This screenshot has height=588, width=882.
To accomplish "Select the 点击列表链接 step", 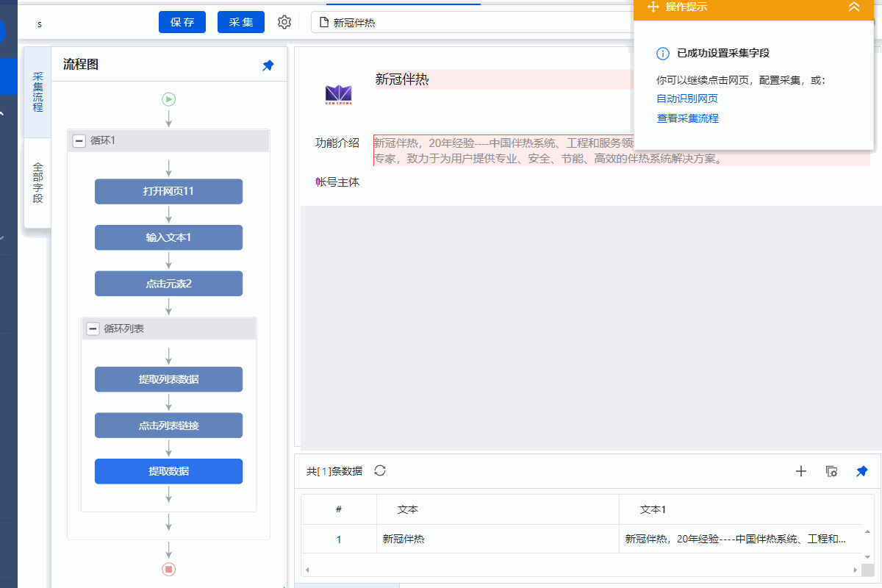I will 168,426.
